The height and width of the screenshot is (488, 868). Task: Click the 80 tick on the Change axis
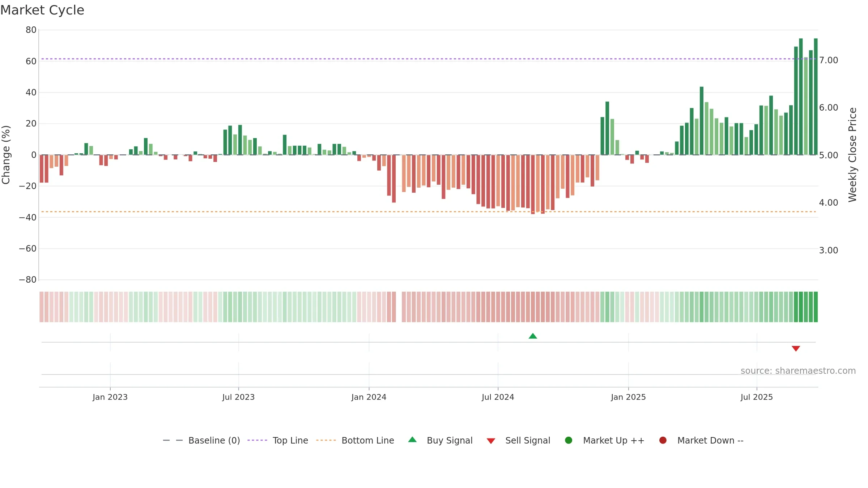(31, 30)
